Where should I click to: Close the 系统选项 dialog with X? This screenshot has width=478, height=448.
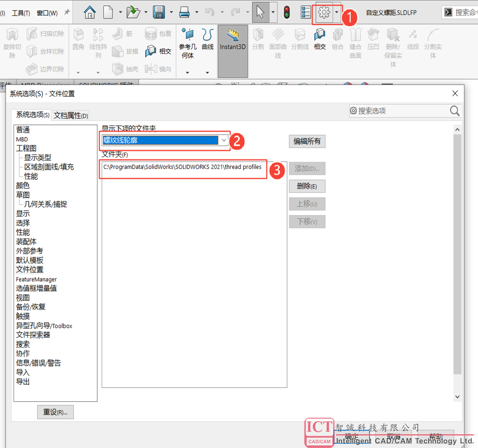point(455,93)
